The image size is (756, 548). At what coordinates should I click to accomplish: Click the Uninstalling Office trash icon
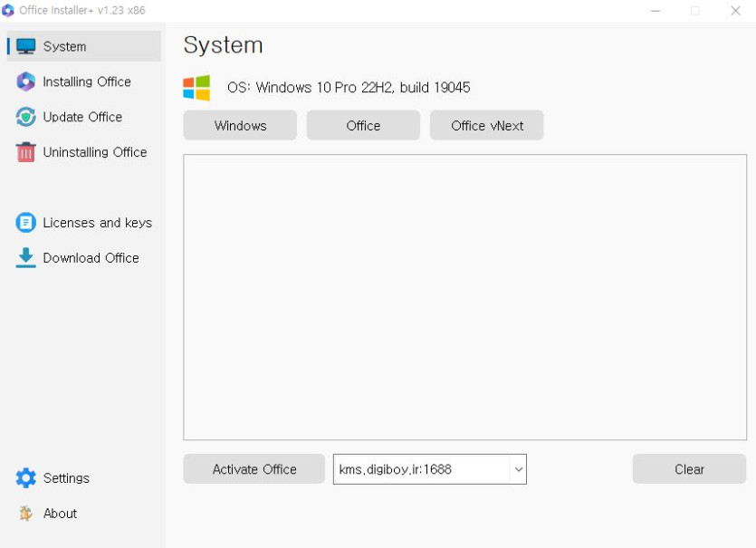pos(26,152)
